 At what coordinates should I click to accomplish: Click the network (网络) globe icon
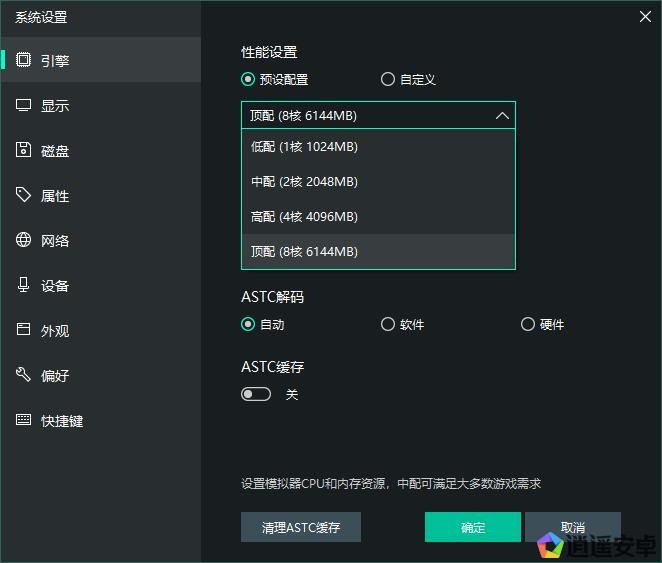coord(23,240)
